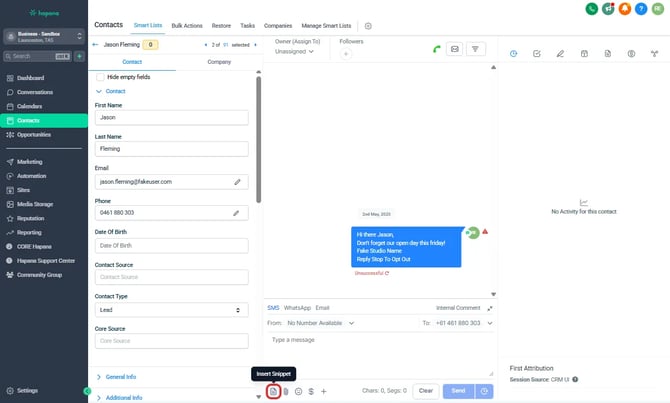Switch to the Company tab
This screenshot has width=670, height=403.
click(x=219, y=61)
